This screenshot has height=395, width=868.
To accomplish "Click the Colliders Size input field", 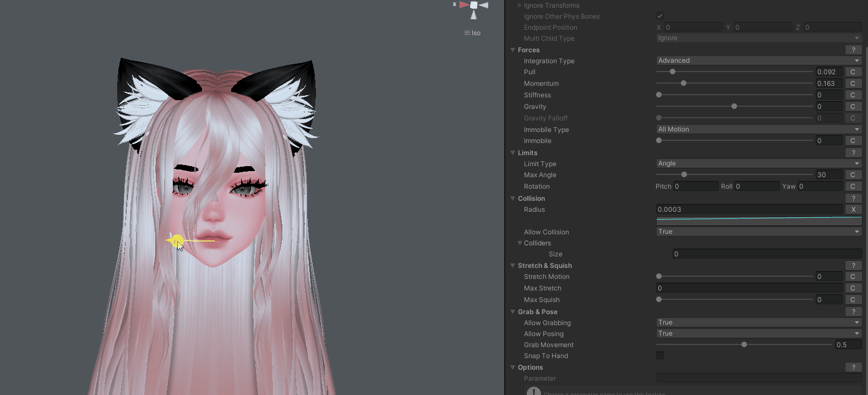I will (x=766, y=254).
